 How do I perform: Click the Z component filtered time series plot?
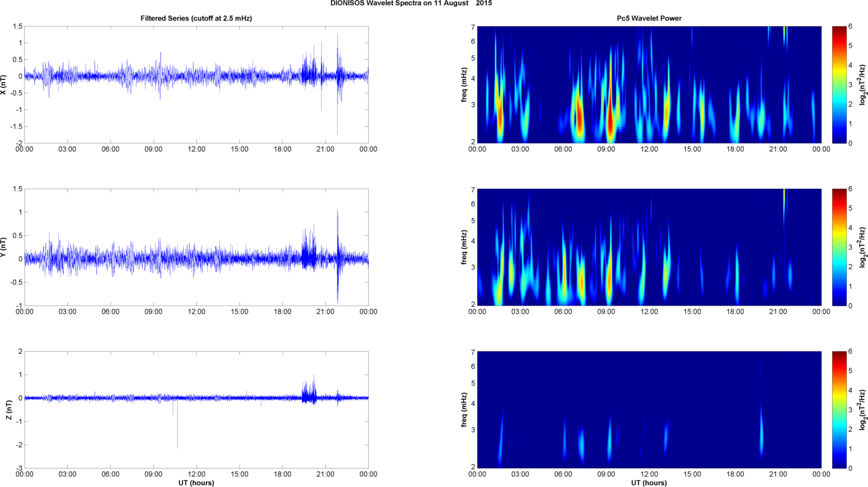(196, 409)
